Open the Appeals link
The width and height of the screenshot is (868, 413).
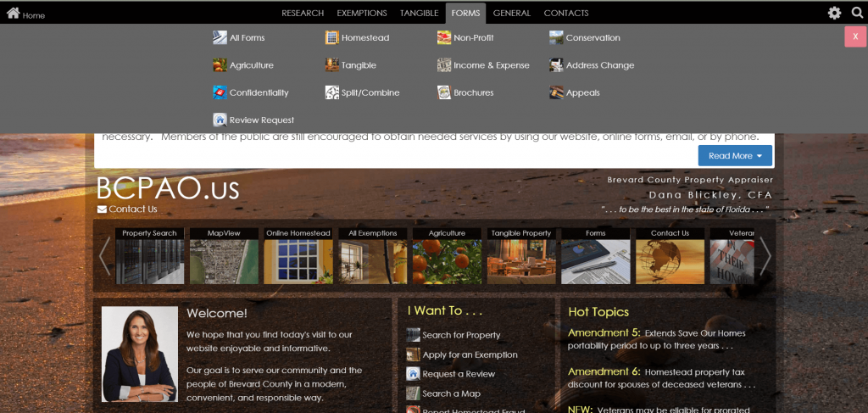[x=583, y=92]
